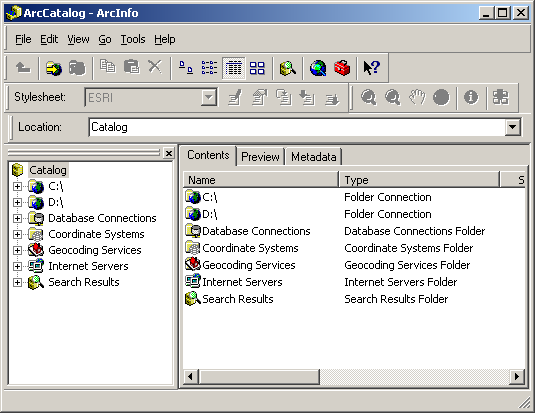Click the Paste toolbar icon
This screenshot has width=535, height=413.
tap(132, 67)
